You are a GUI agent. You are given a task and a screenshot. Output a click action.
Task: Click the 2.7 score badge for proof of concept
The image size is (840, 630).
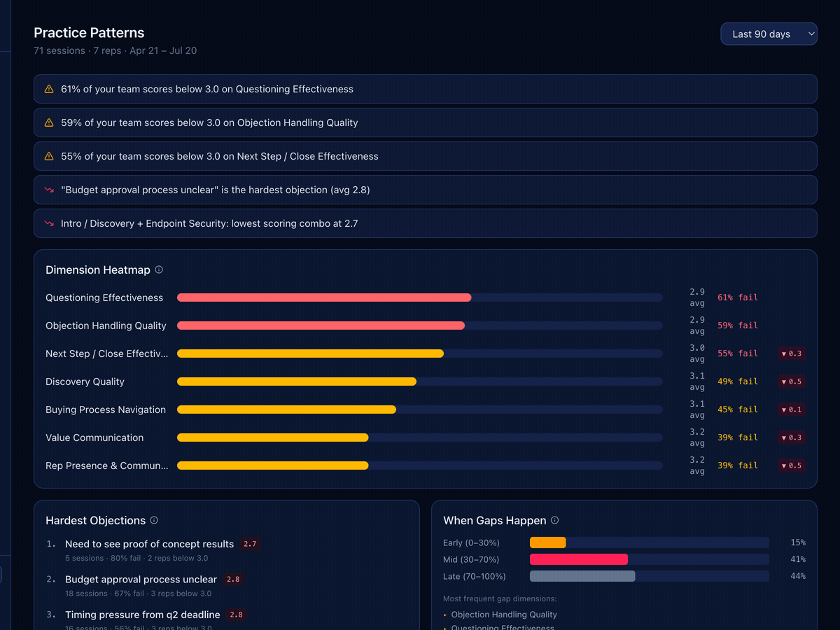point(250,544)
